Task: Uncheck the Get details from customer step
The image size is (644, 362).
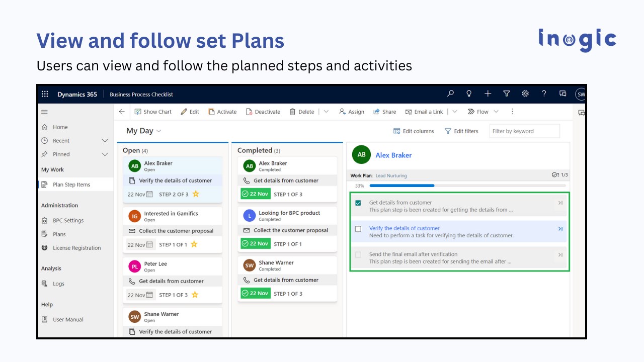Action: [x=358, y=203]
